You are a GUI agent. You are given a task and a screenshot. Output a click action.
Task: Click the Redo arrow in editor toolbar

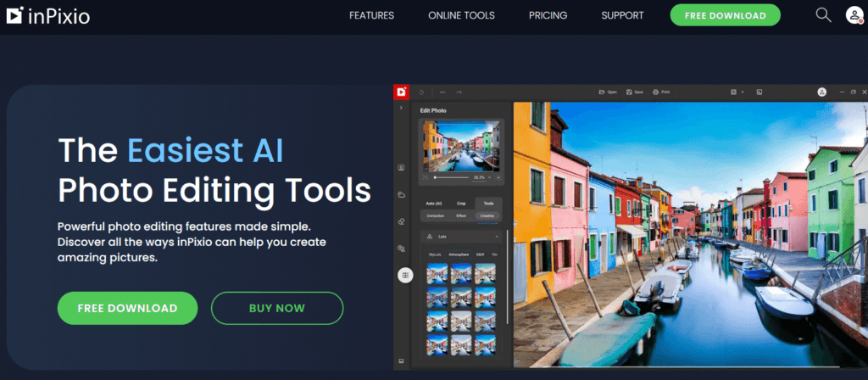point(459,92)
